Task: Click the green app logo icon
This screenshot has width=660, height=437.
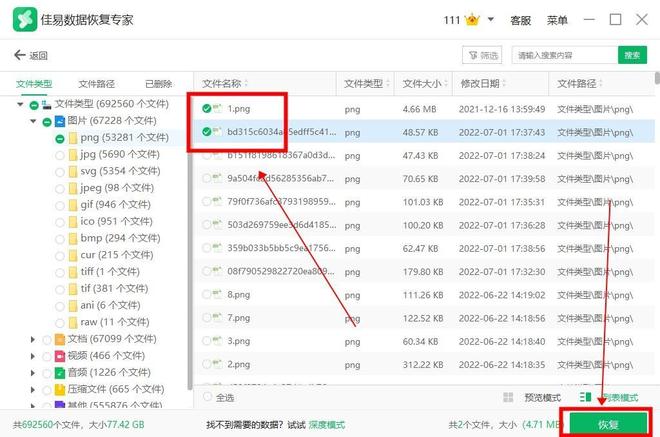Action: tap(24, 19)
